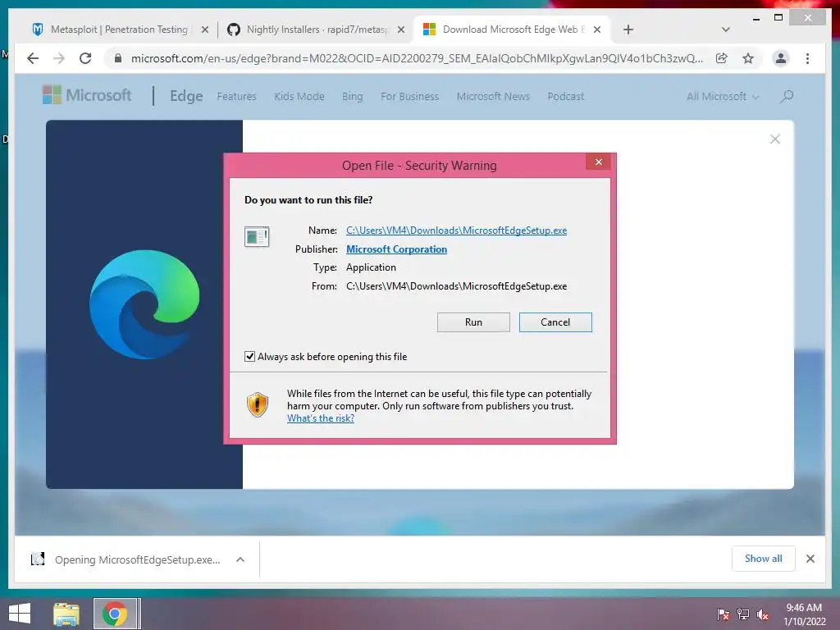This screenshot has width=840, height=630.
Task: Close the Security Warning dialog
Action: (x=598, y=162)
